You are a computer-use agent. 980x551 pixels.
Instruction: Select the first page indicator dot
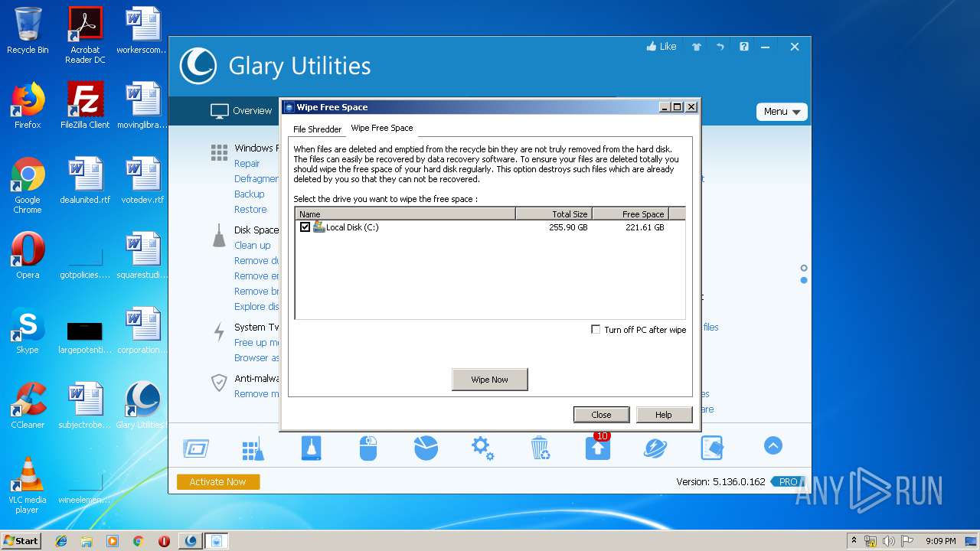[x=804, y=268]
